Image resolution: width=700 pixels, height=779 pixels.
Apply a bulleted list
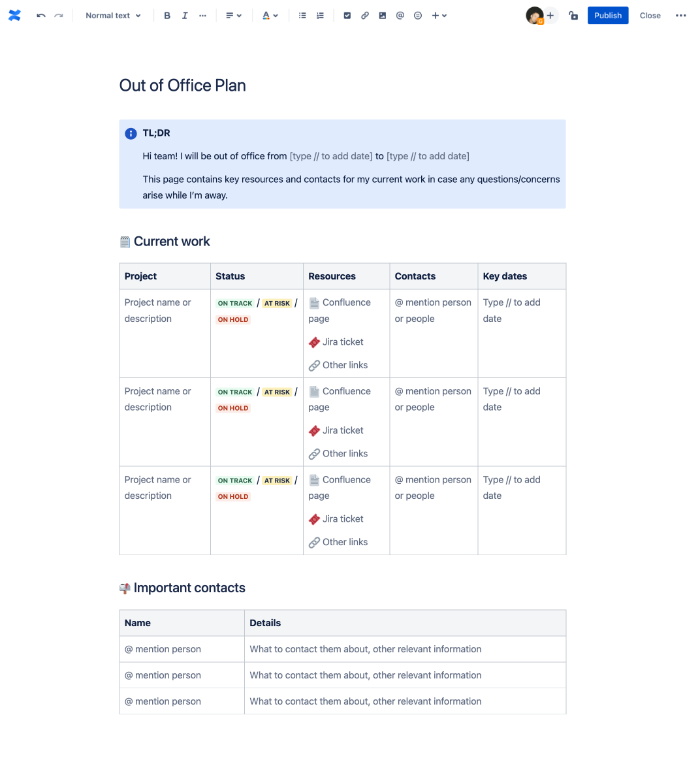click(302, 15)
